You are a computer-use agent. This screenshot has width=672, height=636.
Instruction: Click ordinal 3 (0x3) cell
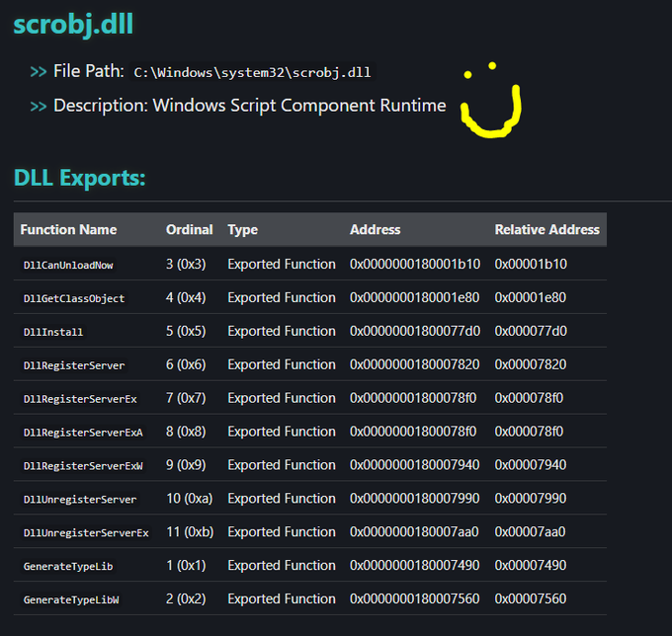pyautogui.click(x=186, y=264)
